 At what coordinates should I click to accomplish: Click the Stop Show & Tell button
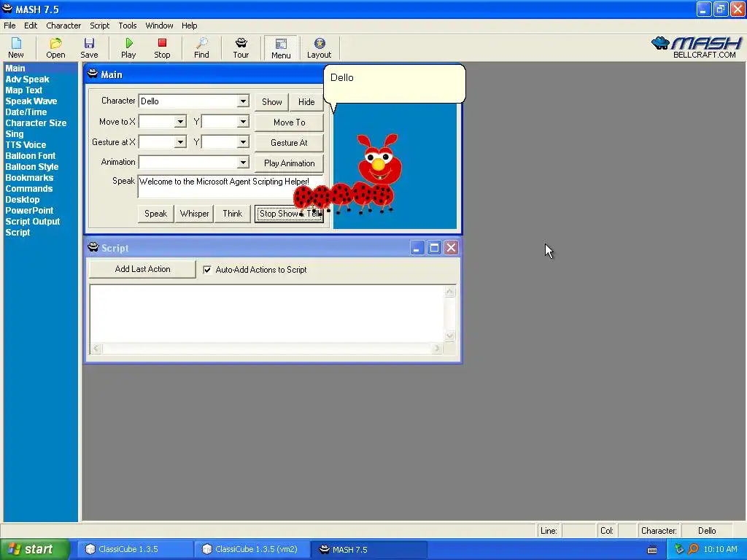pyautogui.click(x=289, y=214)
